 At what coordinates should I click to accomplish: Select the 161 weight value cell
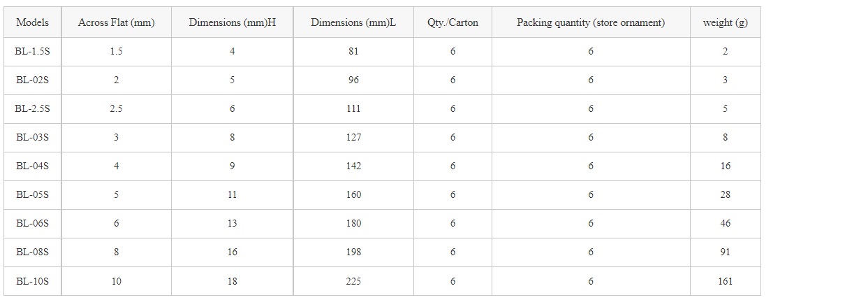pyautogui.click(x=726, y=281)
